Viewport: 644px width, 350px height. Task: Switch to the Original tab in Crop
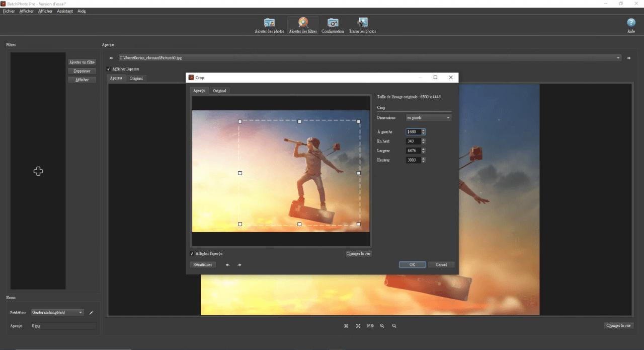219,91
